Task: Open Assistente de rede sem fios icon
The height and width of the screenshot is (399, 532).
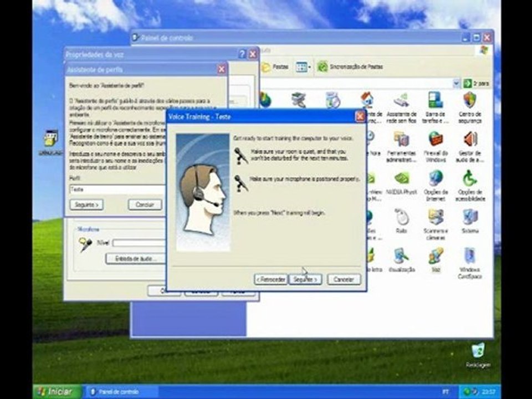Action: tap(401, 107)
